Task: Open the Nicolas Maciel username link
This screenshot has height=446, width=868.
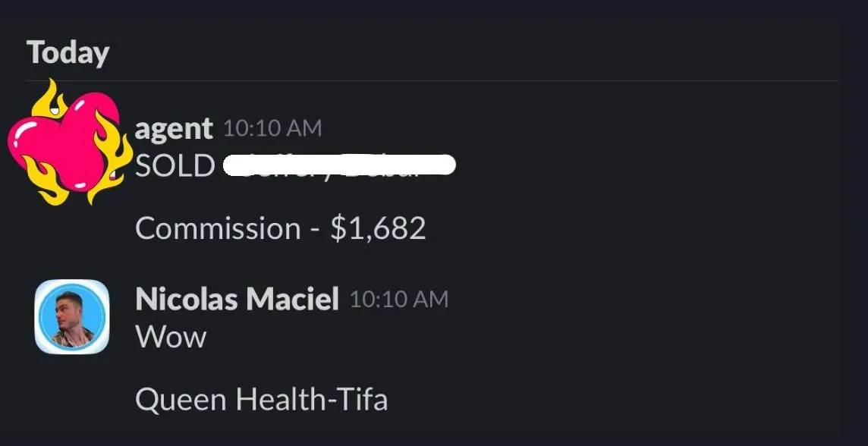Action: 237,299
